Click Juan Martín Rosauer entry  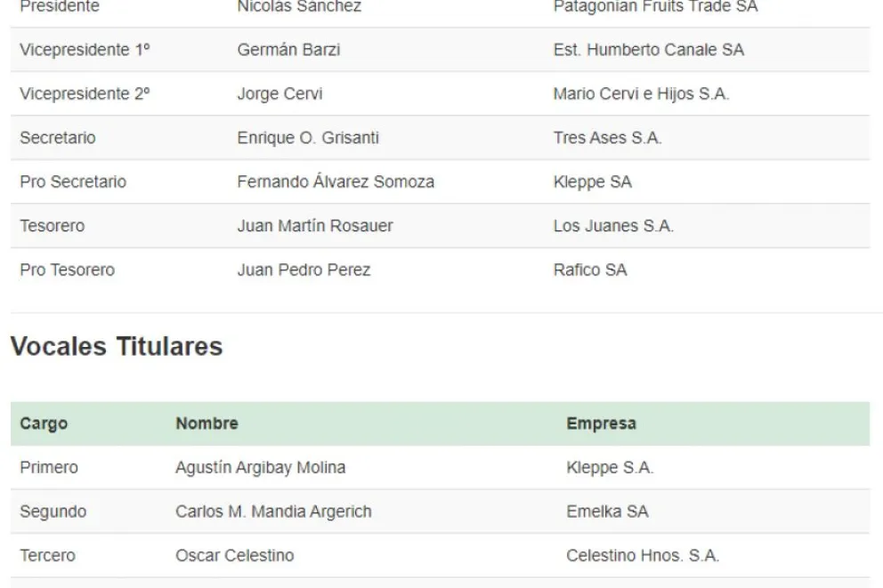click(315, 226)
